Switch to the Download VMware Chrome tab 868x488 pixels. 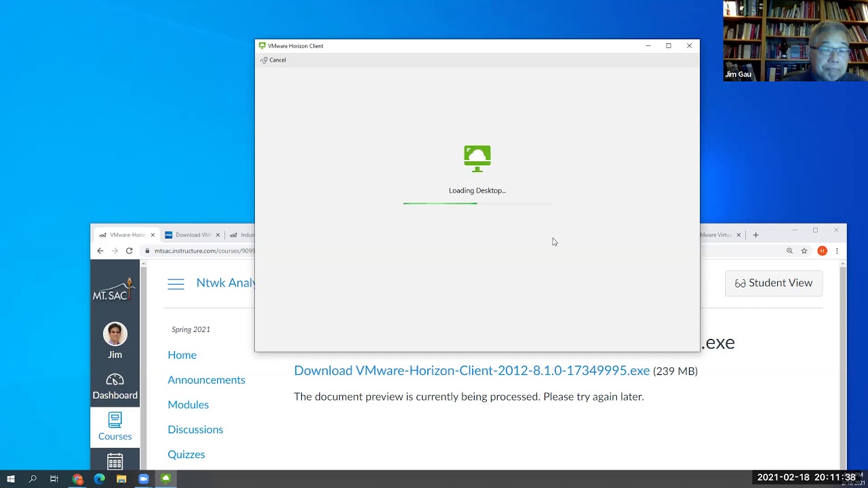193,235
